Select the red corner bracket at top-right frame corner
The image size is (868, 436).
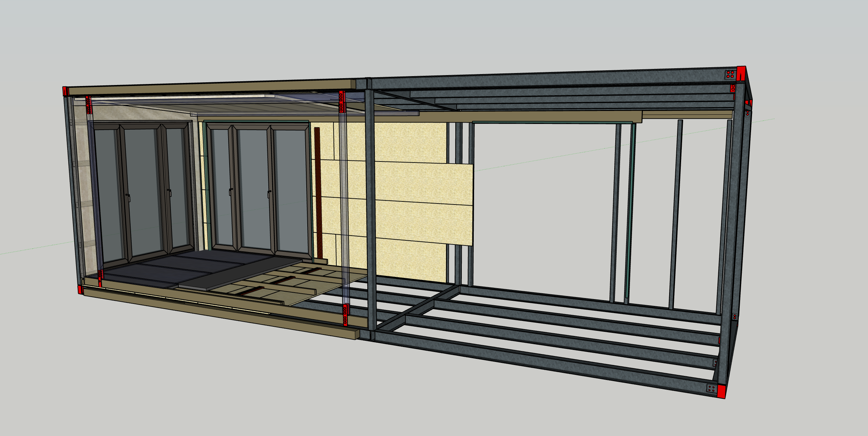pos(740,73)
